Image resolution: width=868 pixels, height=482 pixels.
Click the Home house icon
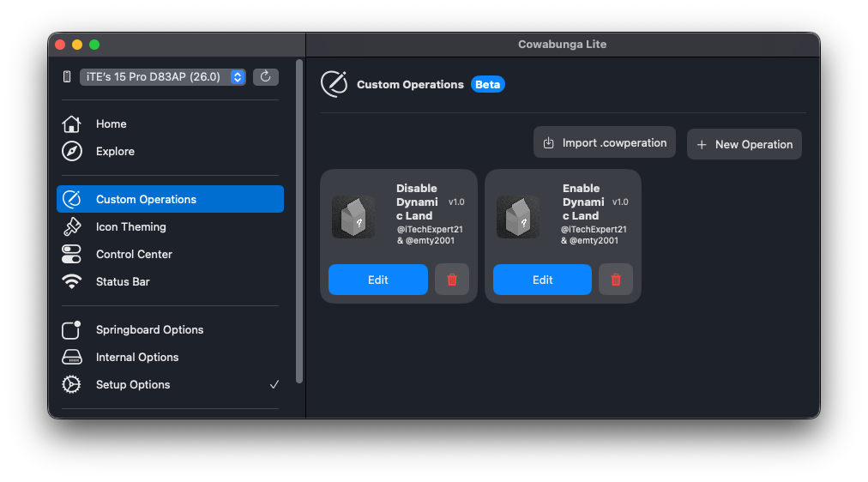pyautogui.click(x=71, y=124)
